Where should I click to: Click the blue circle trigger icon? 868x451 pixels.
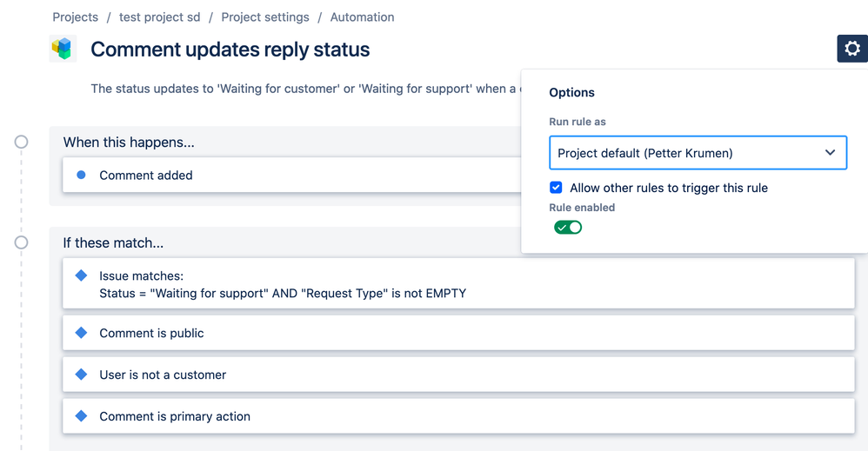[82, 175]
